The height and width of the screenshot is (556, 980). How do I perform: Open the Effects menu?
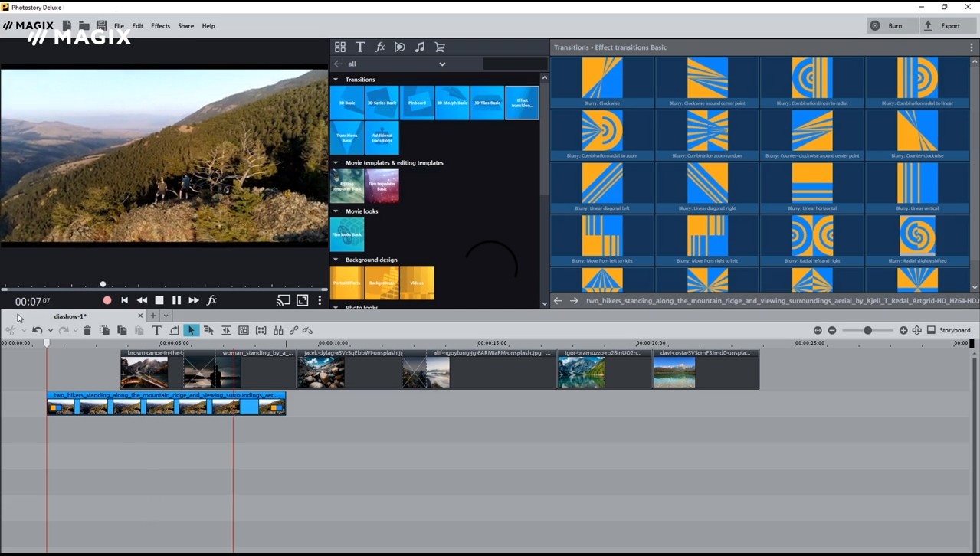pyautogui.click(x=160, y=26)
